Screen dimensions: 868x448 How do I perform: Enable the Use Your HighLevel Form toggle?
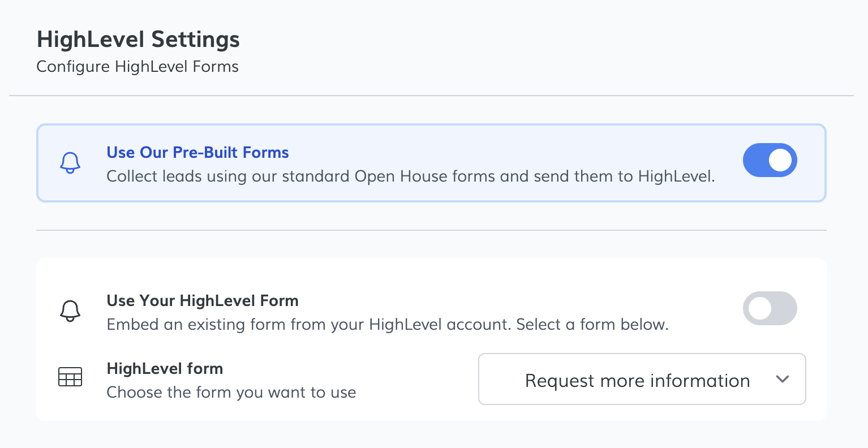click(x=770, y=308)
